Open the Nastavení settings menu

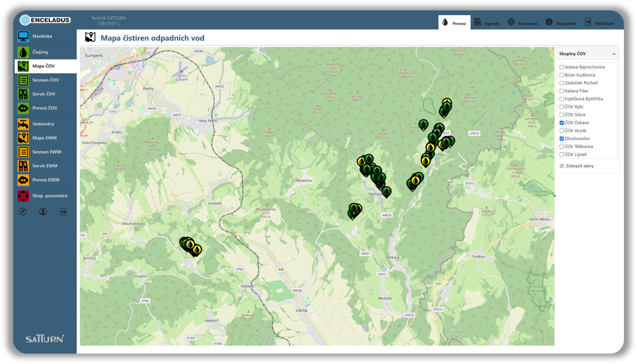coord(522,23)
